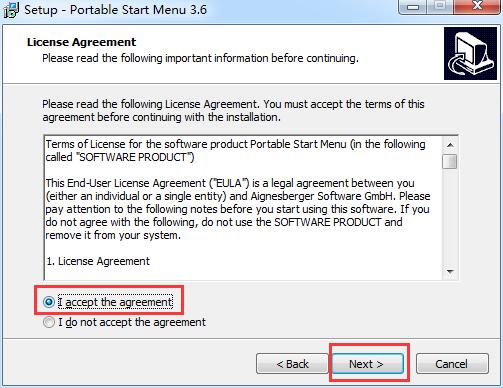
Task: Click the computer wizard image in header
Action: [470, 54]
